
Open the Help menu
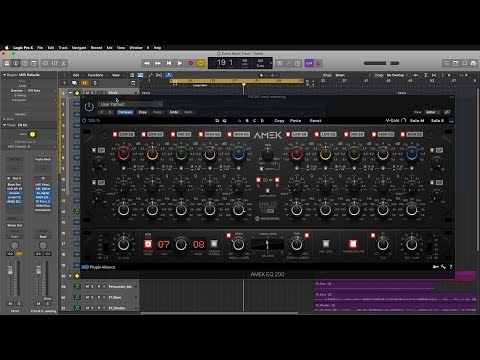coord(157,48)
